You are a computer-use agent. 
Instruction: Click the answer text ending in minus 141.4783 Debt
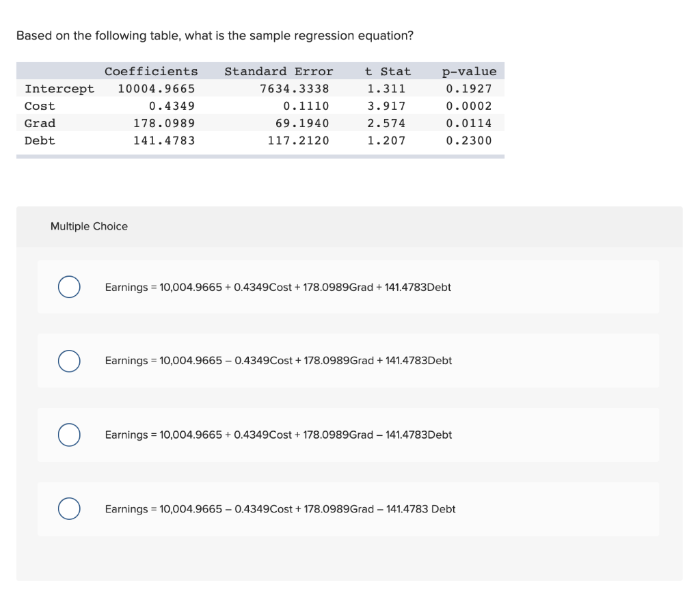point(280,509)
